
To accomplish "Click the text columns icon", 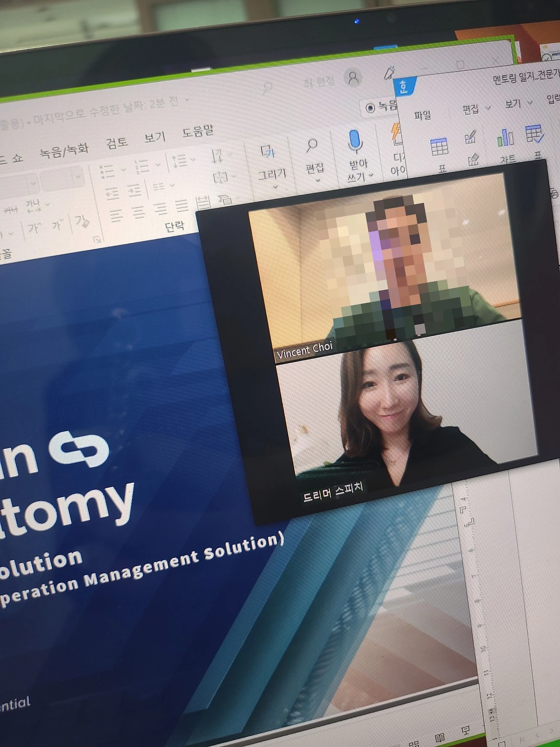I will (x=158, y=187).
